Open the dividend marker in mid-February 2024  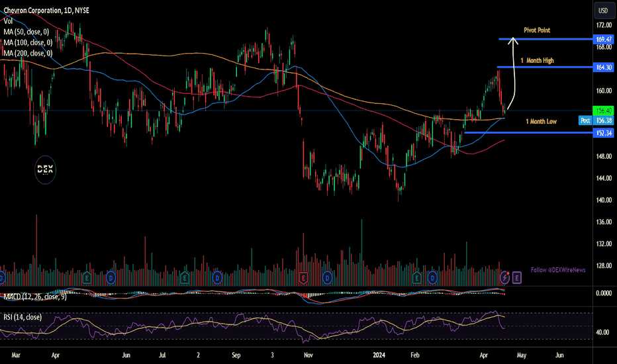coord(432,278)
